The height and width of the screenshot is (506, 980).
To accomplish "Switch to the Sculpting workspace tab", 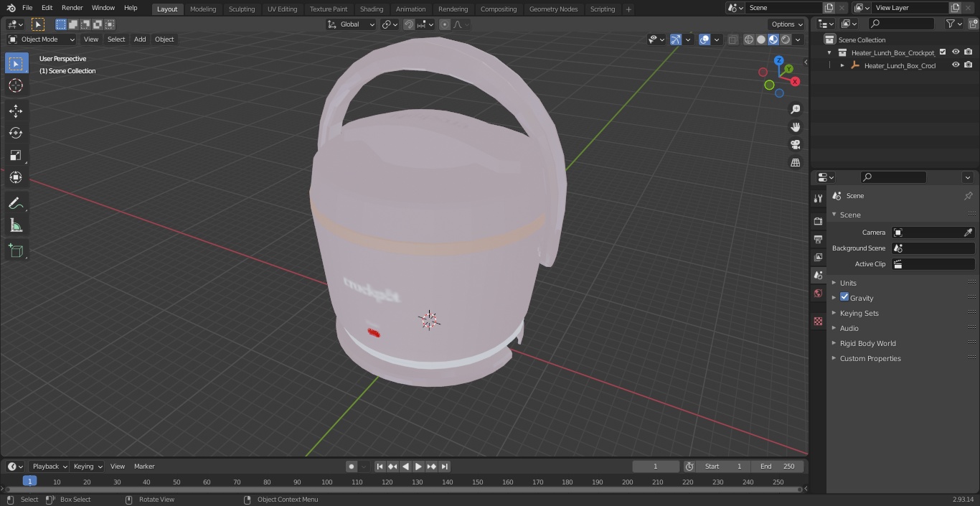I will click(242, 9).
